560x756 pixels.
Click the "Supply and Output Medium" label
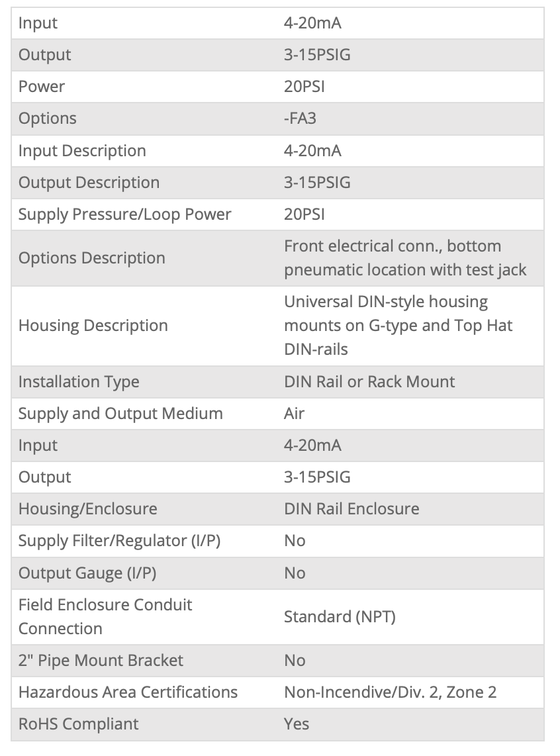120,414
